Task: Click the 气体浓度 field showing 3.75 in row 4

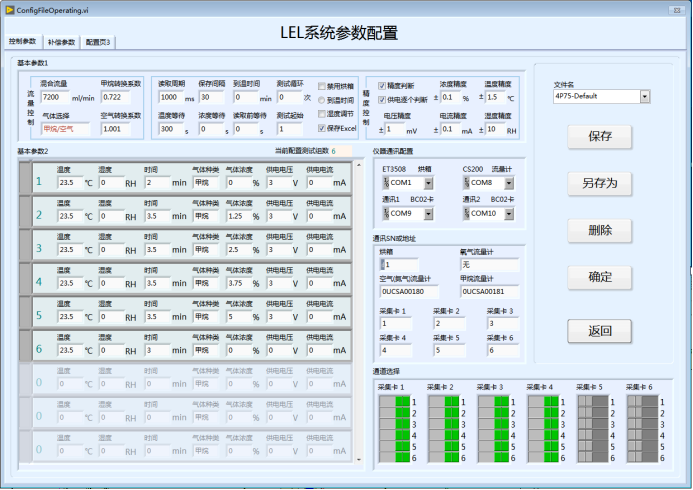Action: [239, 283]
